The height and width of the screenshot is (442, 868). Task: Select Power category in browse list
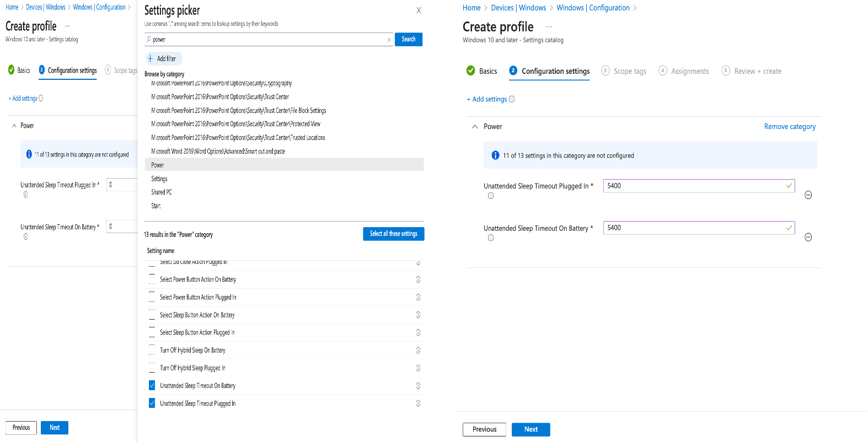coord(284,165)
